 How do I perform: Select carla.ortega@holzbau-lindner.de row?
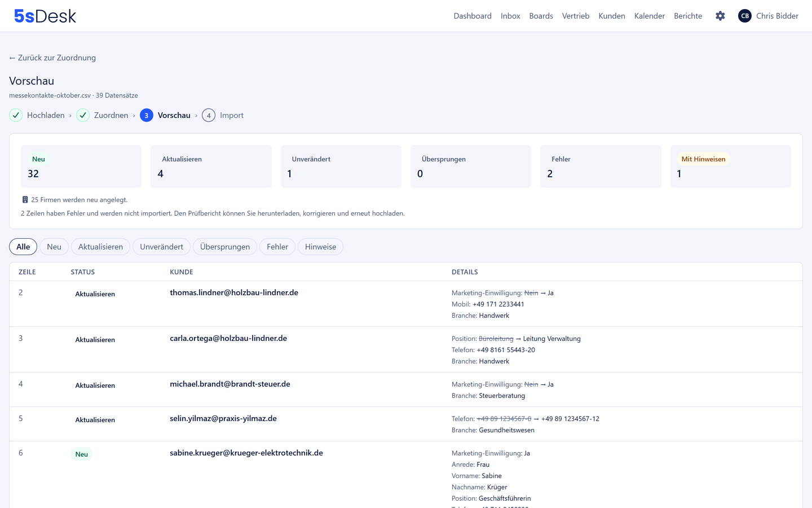tap(406, 349)
